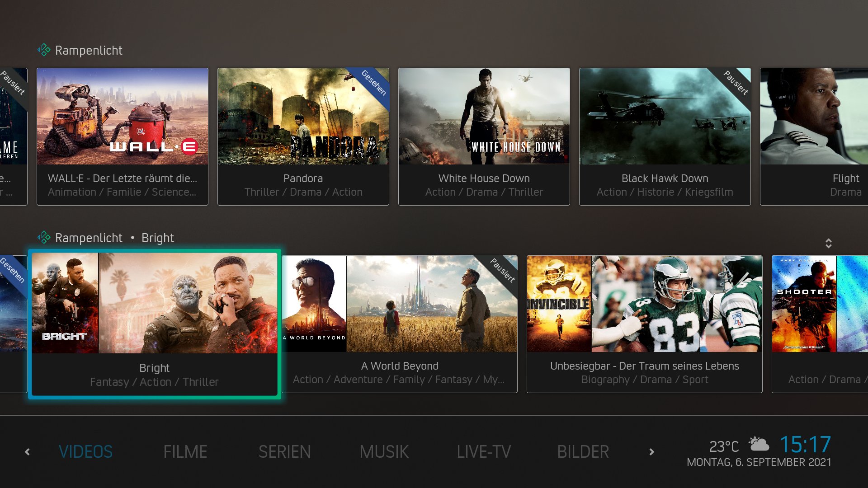Click the 15:17 clock display
868x488 pixels.
805,445
